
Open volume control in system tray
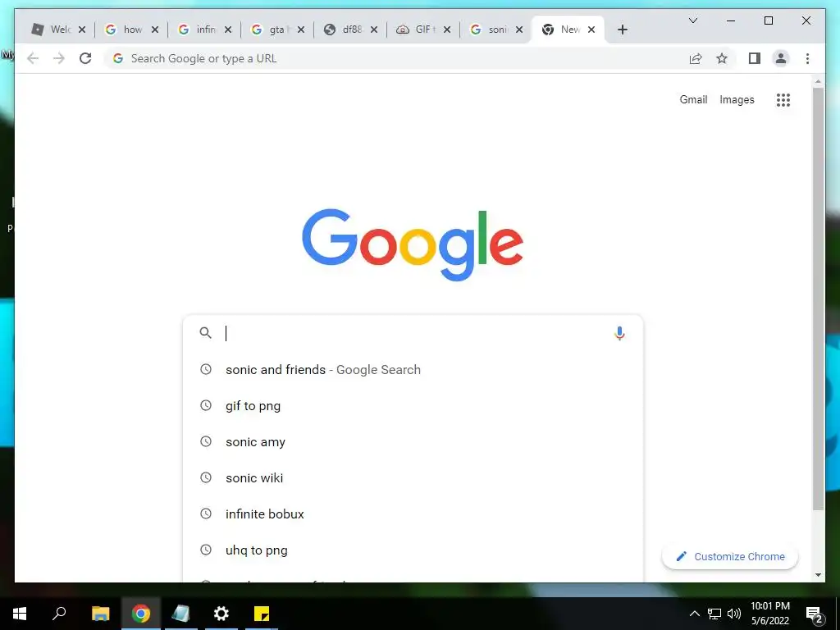click(734, 614)
